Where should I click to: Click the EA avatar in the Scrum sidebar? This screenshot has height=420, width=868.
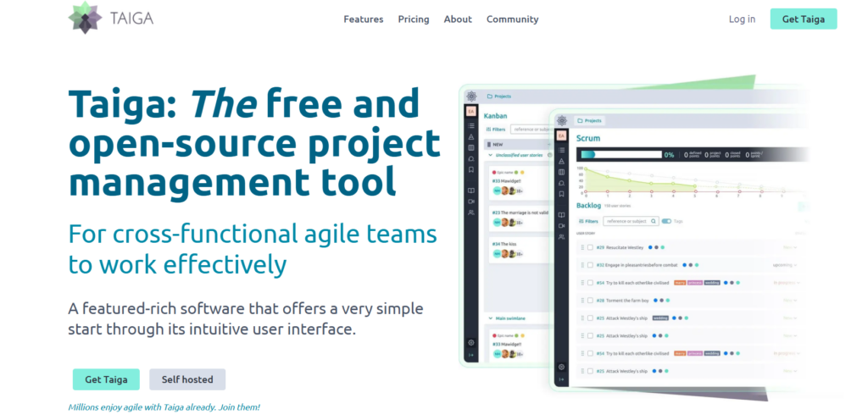561,135
